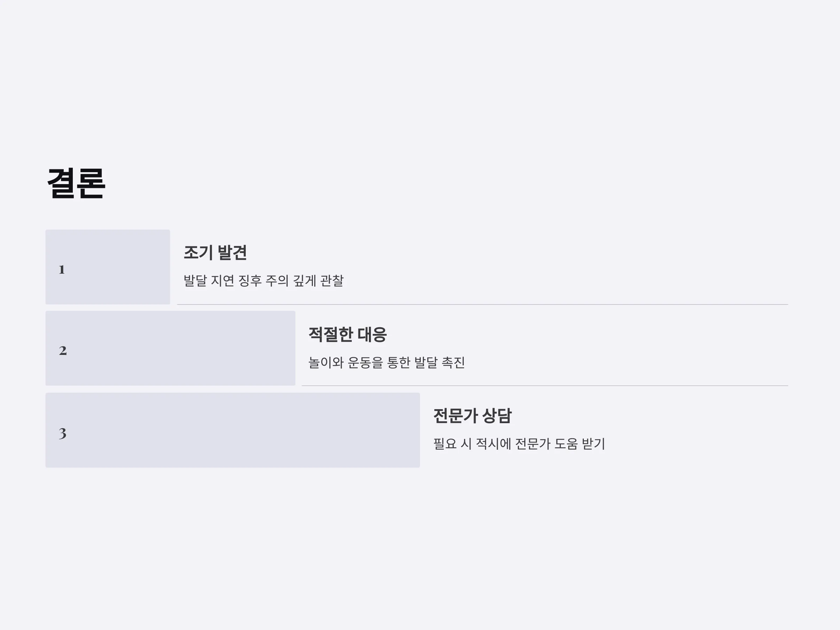Click the word 촉진 in second description
This screenshot has width=840, height=630.
coord(453,363)
